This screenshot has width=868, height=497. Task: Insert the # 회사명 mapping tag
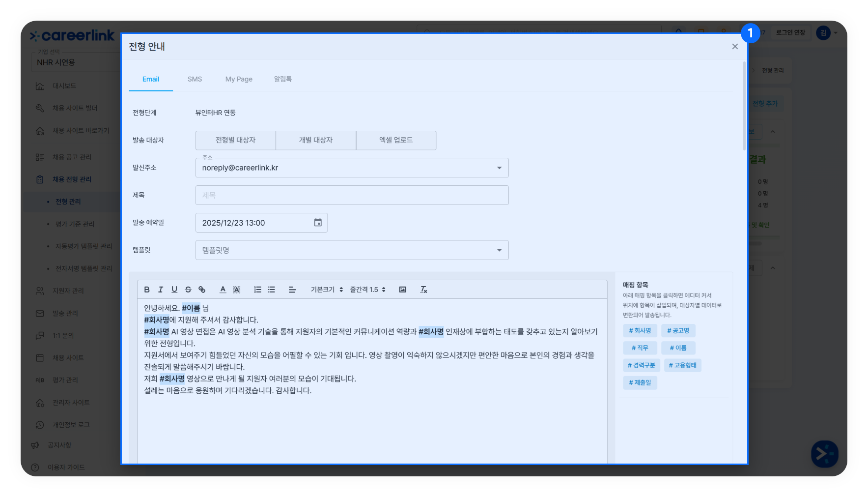point(640,331)
